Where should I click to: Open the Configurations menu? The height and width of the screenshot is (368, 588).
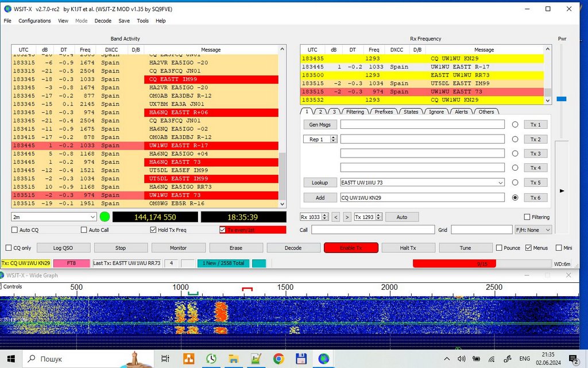(x=34, y=21)
